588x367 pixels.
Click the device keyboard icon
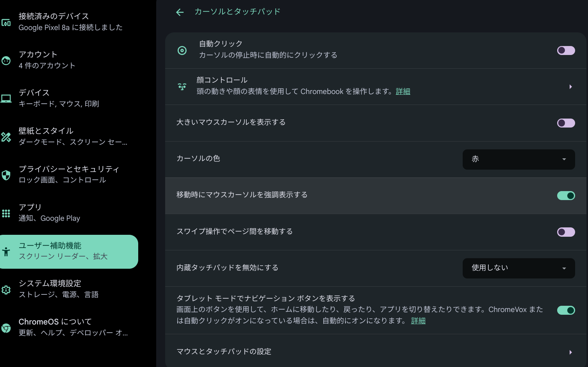pyautogui.click(x=6, y=98)
